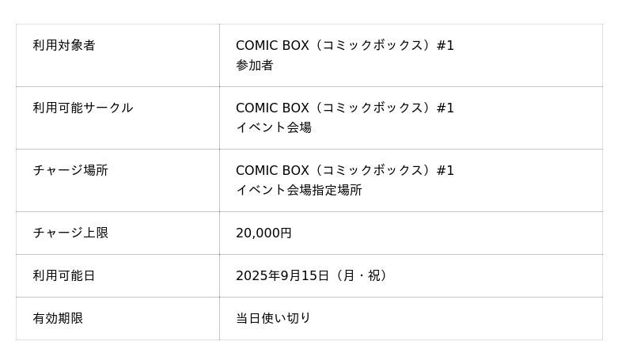Viewport: 633px width, 364px height.
Task: Select the 有効期限 label
Action: tap(58, 319)
